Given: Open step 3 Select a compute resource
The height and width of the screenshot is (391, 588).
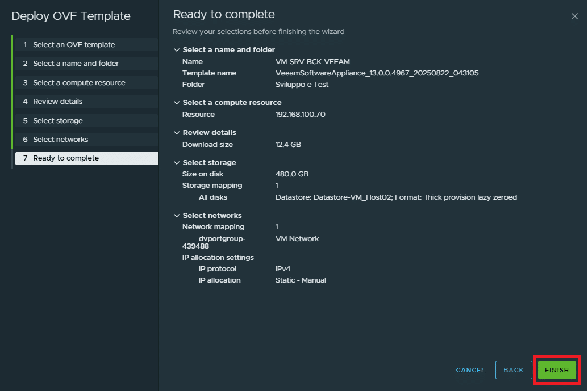Looking at the screenshot, I should [79, 83].
